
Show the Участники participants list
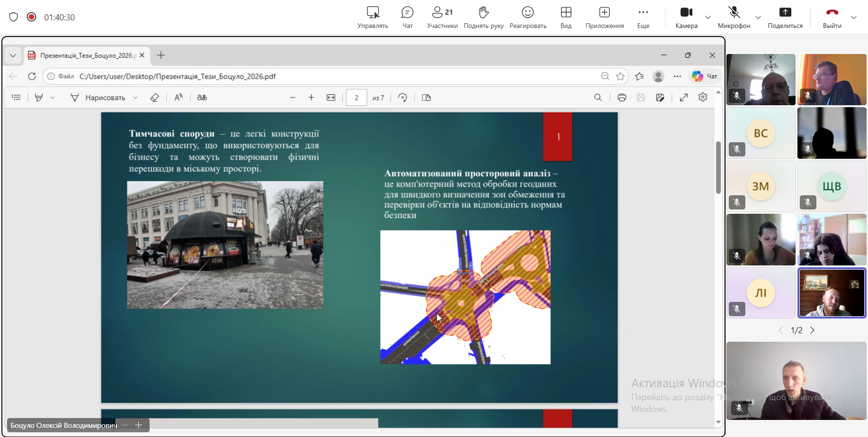[x=442, y=17]
